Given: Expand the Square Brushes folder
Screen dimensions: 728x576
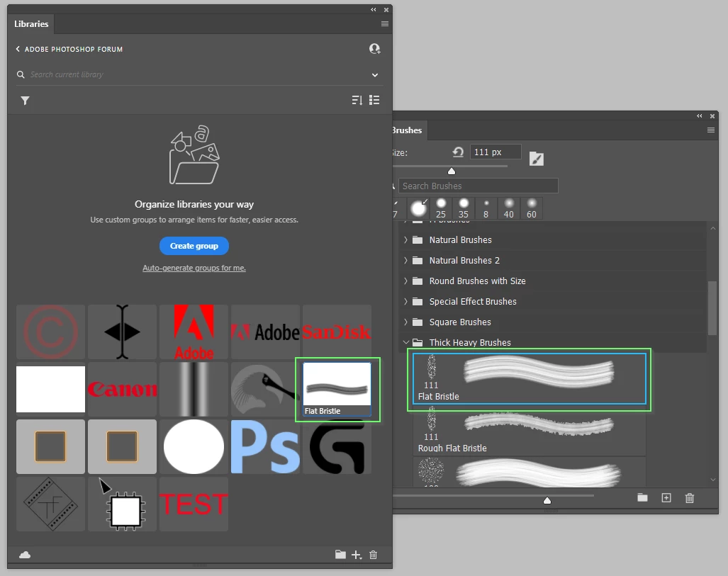Looking at the screenshot, I should [405, 322].
